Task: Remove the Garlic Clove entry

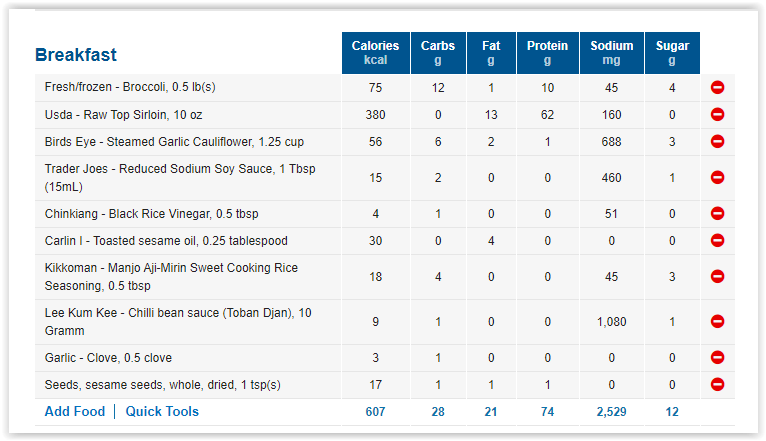Action: click(717, 357)
